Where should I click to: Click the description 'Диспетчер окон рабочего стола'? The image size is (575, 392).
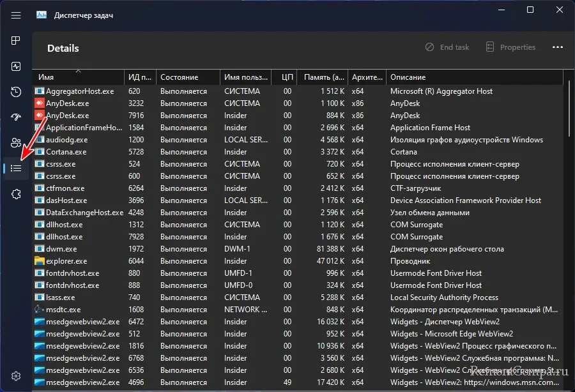(447, 249)
